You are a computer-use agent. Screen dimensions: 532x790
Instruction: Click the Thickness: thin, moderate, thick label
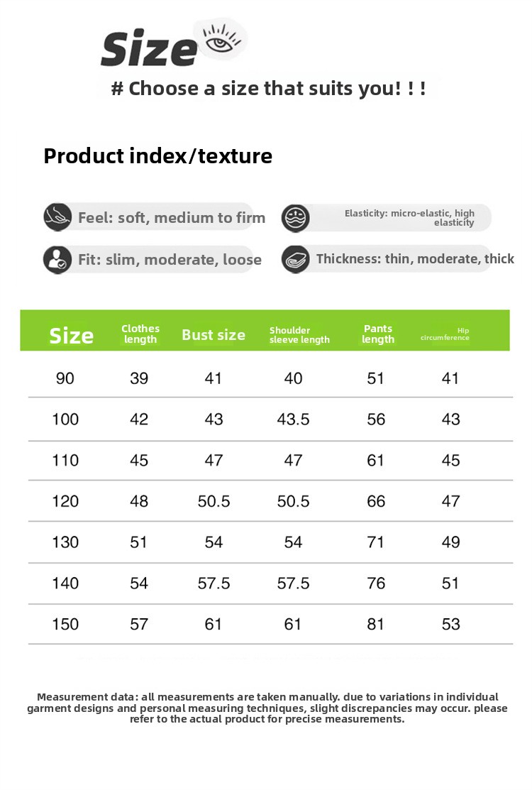click(x=415, y=259)
